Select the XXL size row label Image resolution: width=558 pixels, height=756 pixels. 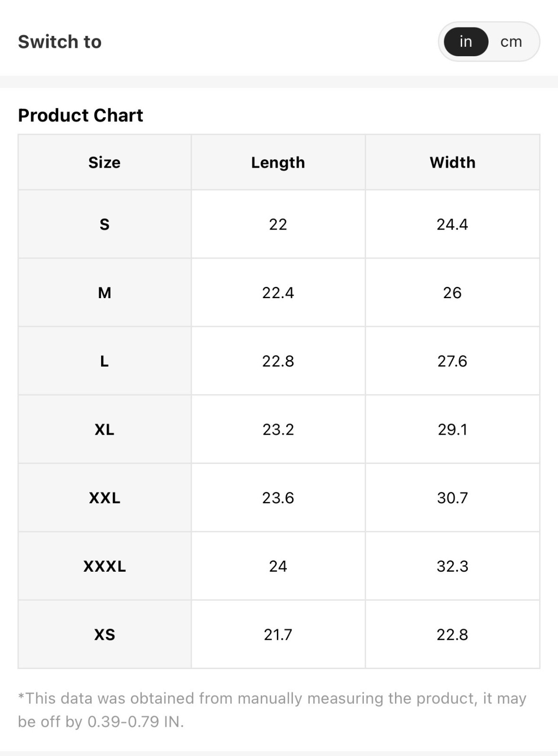104,498
